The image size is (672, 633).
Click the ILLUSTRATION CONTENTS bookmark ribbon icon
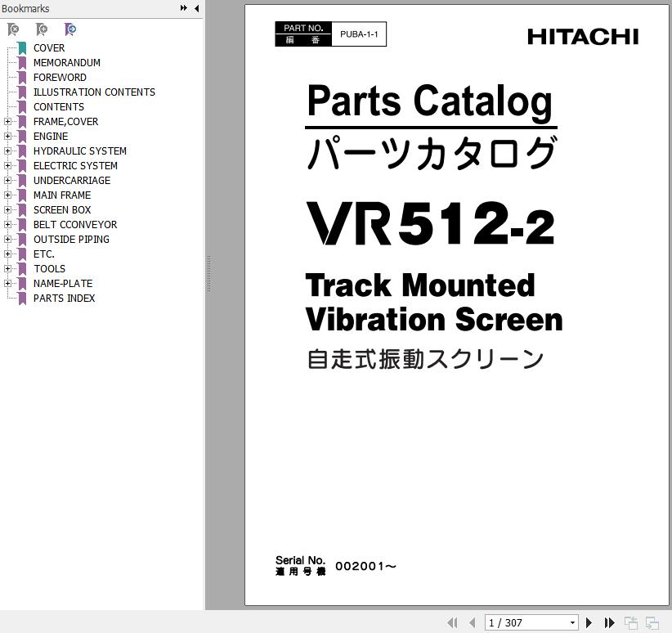(22, 92)
